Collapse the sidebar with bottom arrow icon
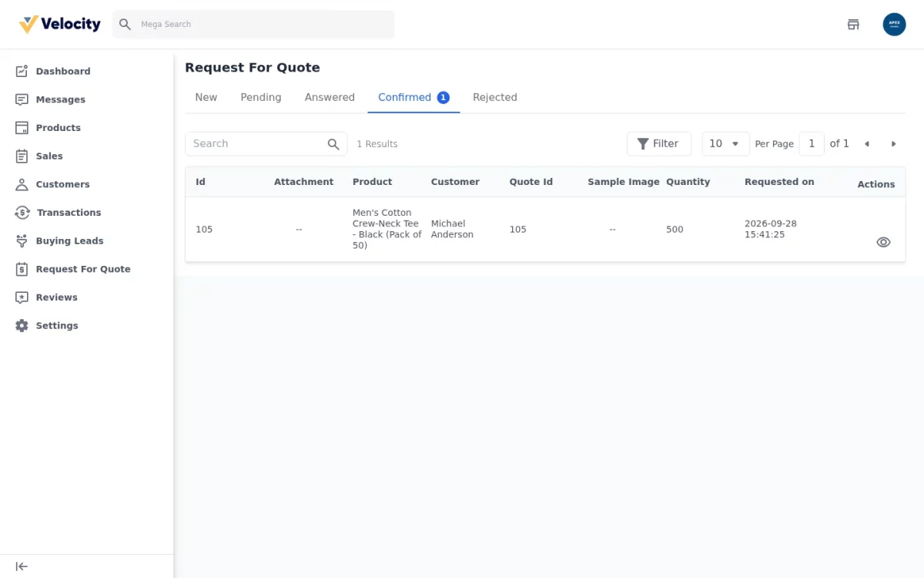 coord(22,566)
